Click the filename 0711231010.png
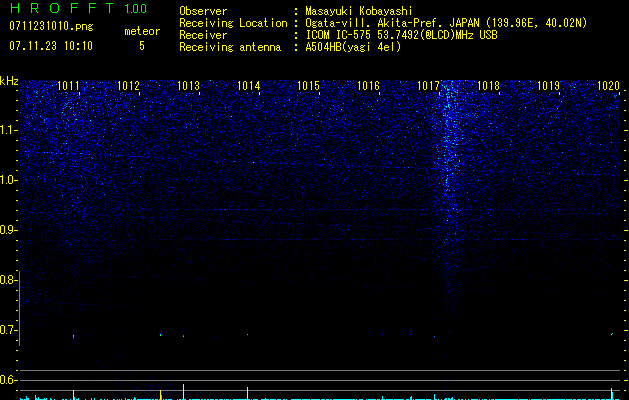 pos(51,26)
